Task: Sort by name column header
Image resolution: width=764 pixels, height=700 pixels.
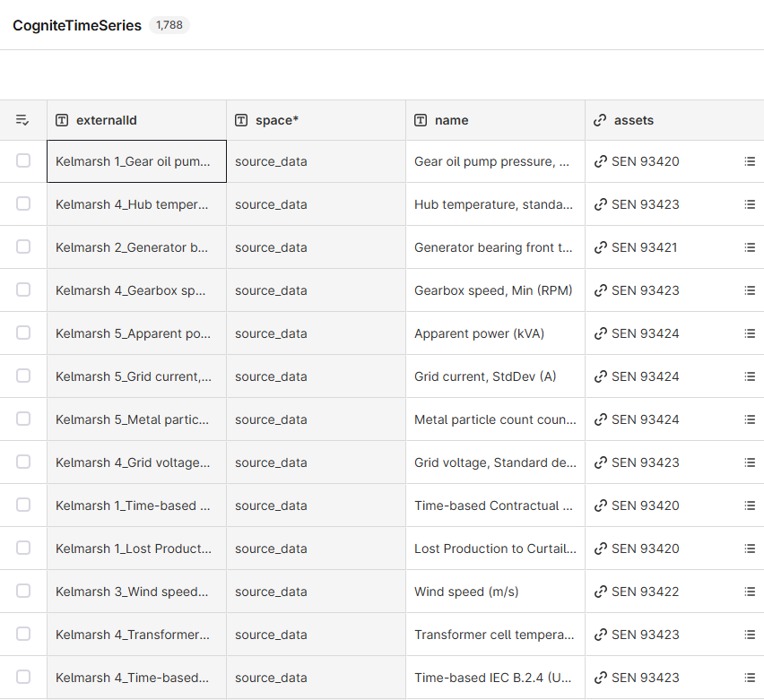Action: (x=495, y=120)
